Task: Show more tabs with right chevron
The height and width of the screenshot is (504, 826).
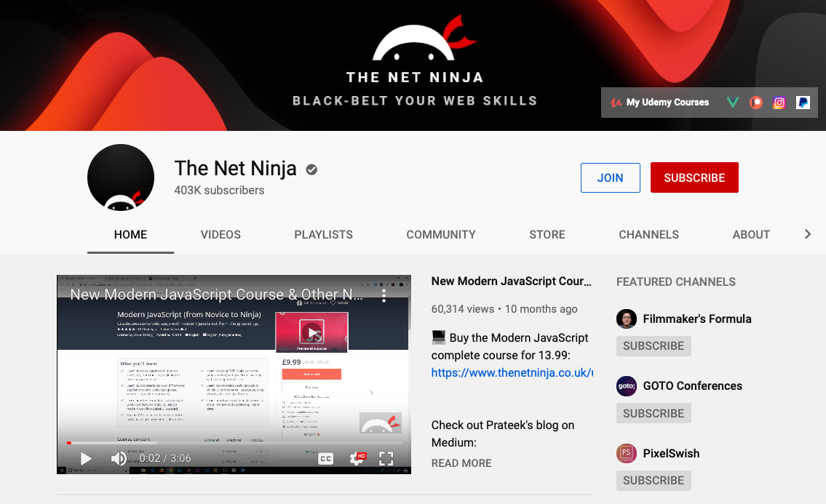Action: [808, 234]
